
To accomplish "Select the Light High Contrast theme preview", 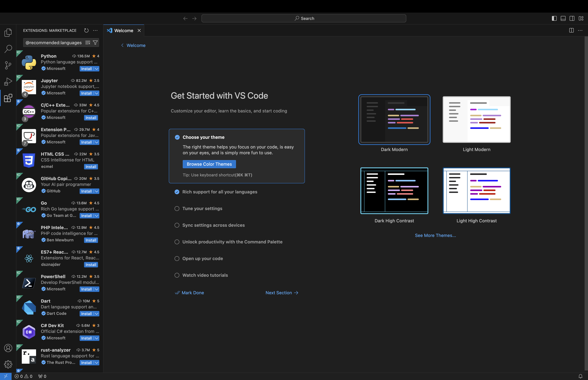I will pos(476,191).
